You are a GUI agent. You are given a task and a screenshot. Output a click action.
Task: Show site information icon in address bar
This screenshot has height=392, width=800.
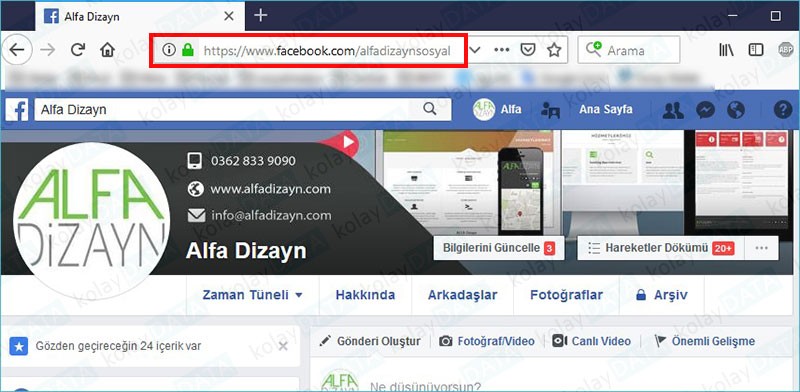169,50
